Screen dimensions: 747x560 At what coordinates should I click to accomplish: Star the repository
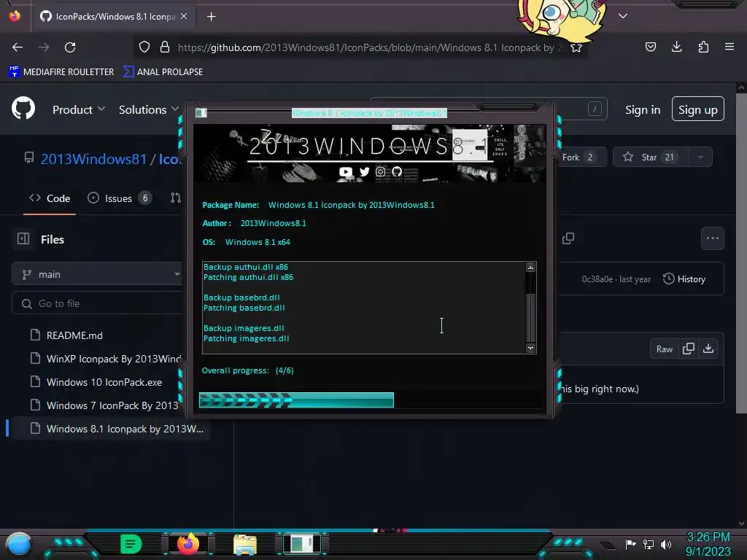point(650,157)
